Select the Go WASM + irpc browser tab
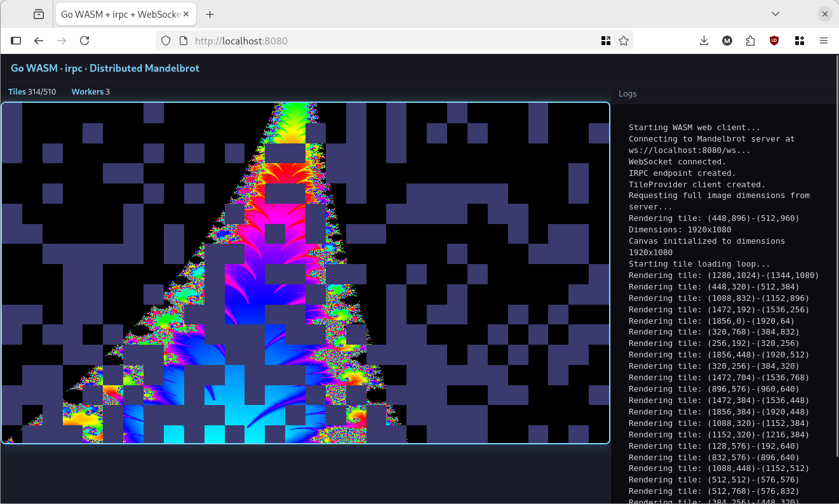 click(x=127, y=14)
